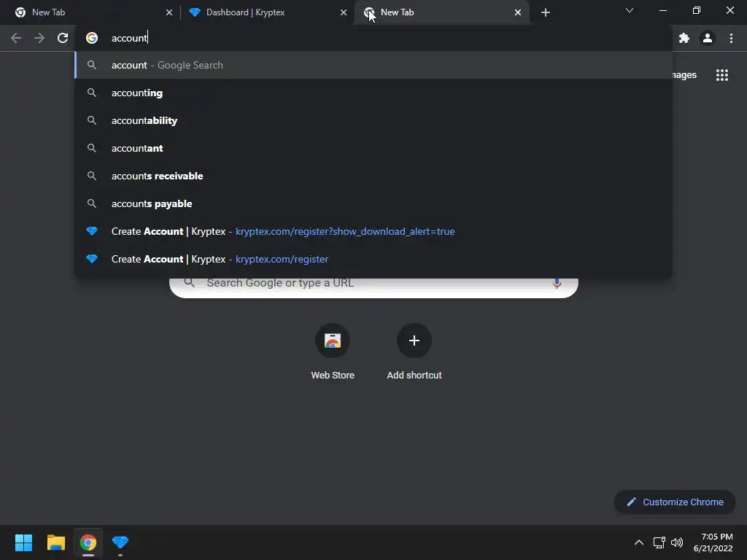Start voice search with the microphone icon
Image resolution: width=747 pixels, height=560 pixels.
[x=557, y=283]
